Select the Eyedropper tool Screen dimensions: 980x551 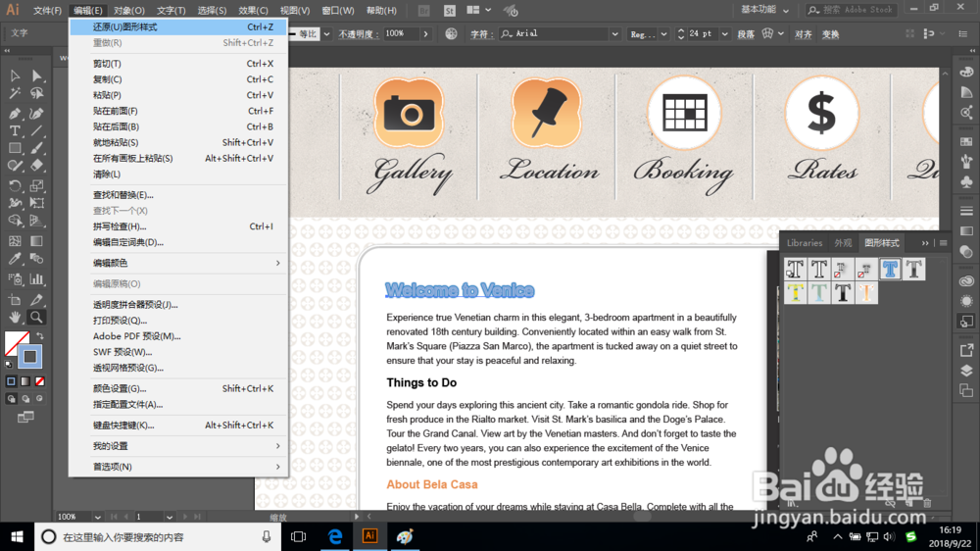pyautogui.click(x=15, y=259)
